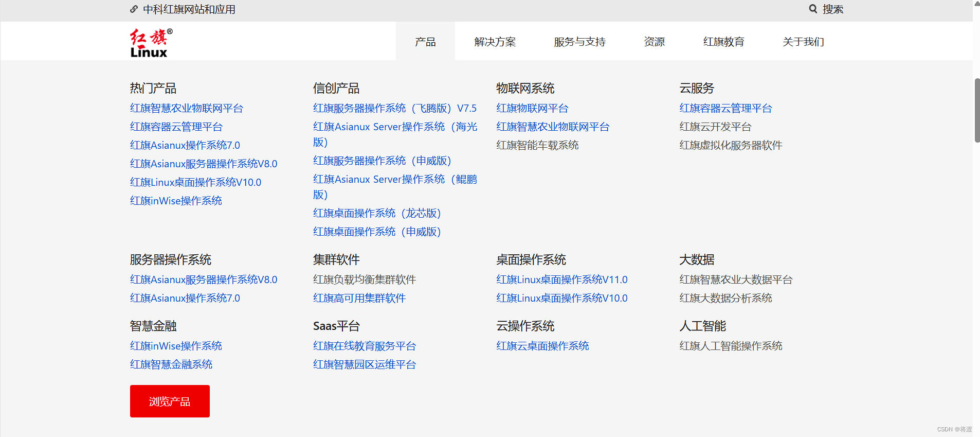Viewport: 980px width, 437px height.
Task: Click the chain link icon at top
Action: pos(134,9)
